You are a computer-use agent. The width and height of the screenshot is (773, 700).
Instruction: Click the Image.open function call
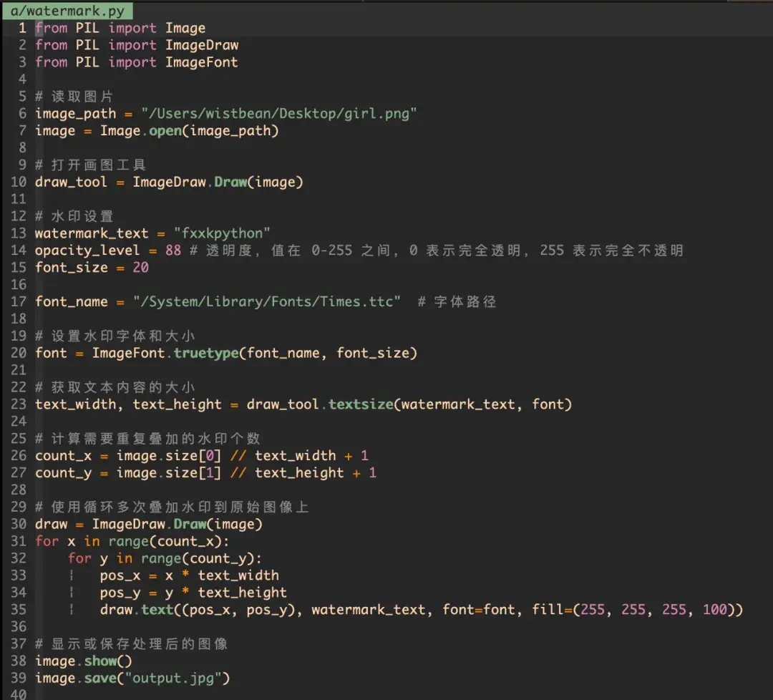[143, 130]
